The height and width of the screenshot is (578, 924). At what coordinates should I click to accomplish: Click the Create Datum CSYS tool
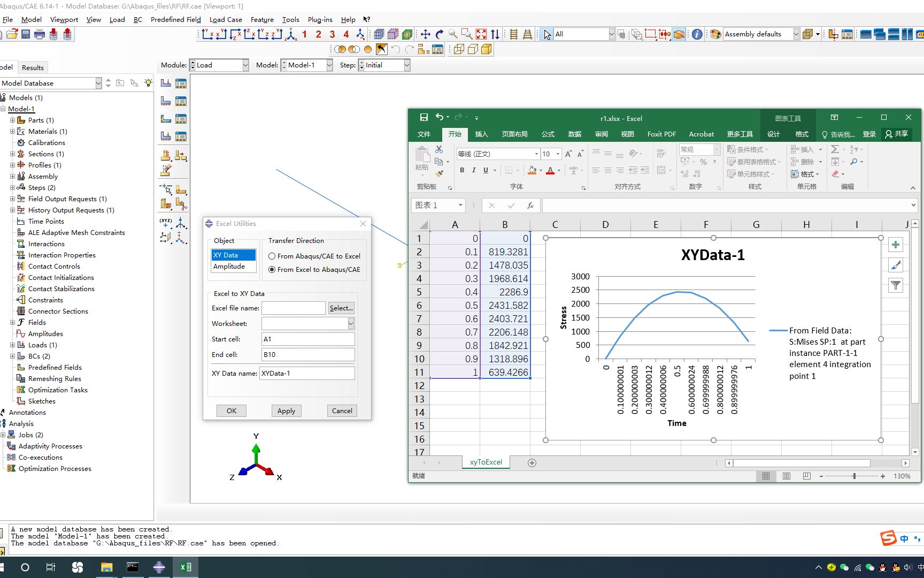181,222
